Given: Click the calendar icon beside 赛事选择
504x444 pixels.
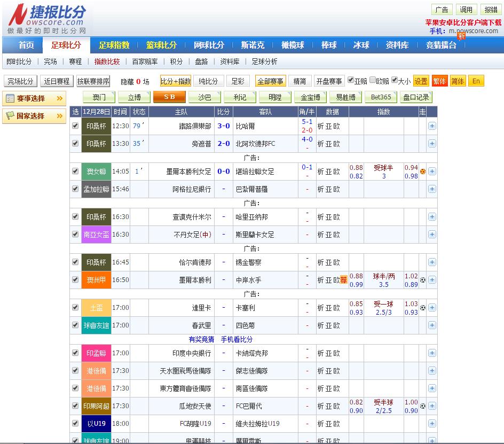Looking at the screenshot, I should 10,98.
